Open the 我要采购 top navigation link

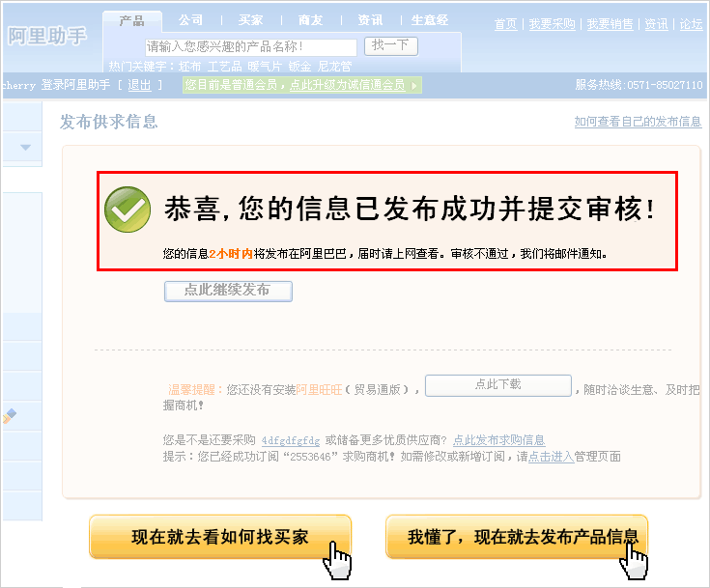pos(552,24)
